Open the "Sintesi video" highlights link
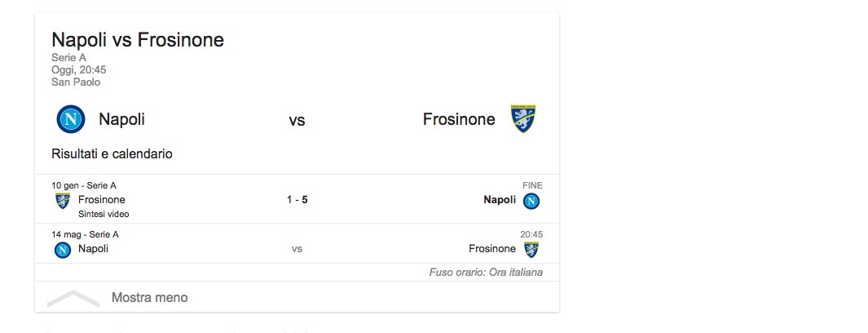Image resolution: width=868 pixels, height=333 pixels. (x=104, y=214)
